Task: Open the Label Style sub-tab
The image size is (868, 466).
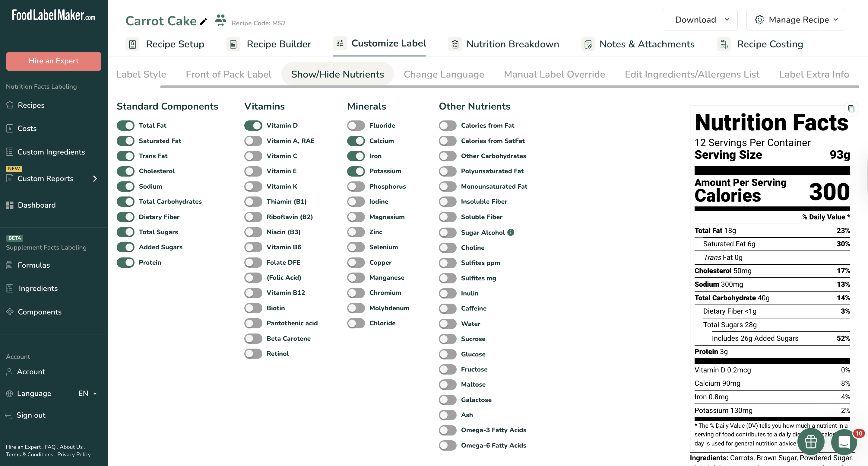Action: point(141,74)
